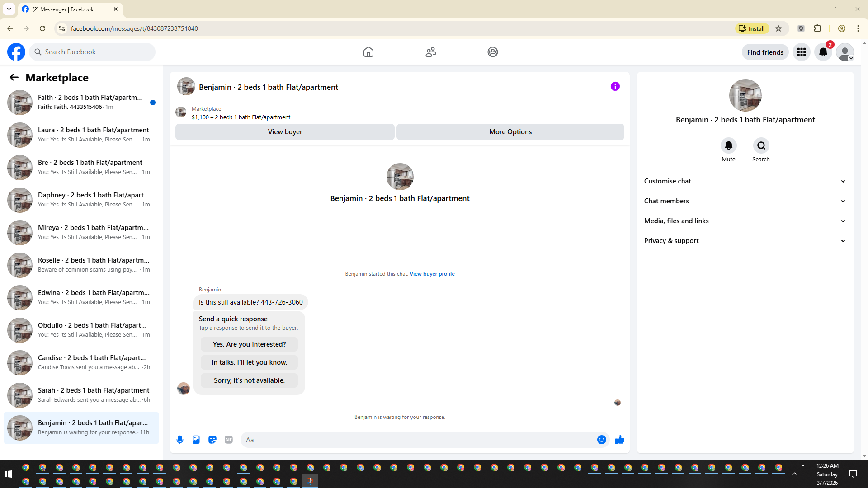Open the View buyer profile link
This screenshot has width=868, height=488.
pos(432,274)
